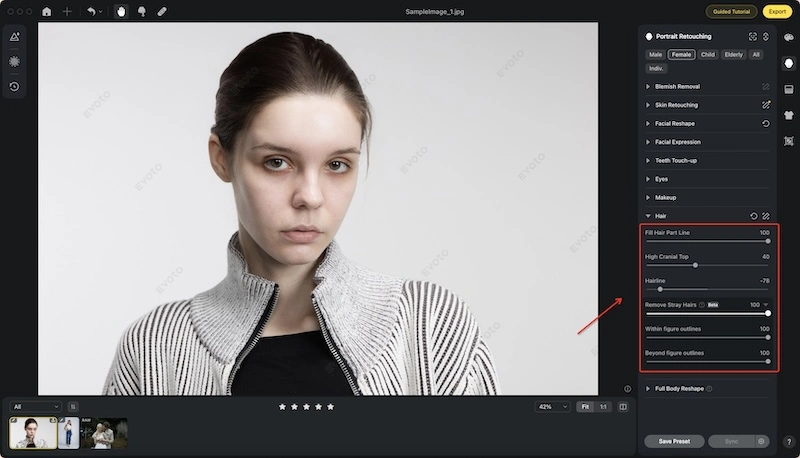Open the Sync settings gear icon
The image size is (800, 458).
(761, 441)
